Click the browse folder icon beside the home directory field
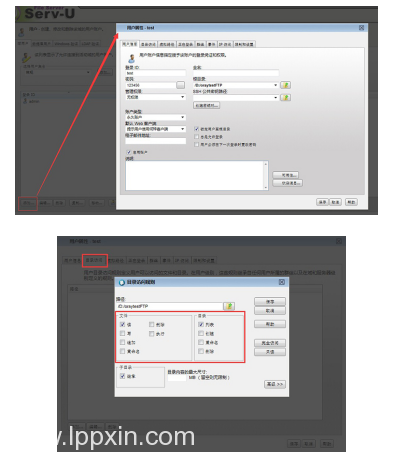This screenshot has width=394, height=455. pyautogui.click(x=285, y=85)
